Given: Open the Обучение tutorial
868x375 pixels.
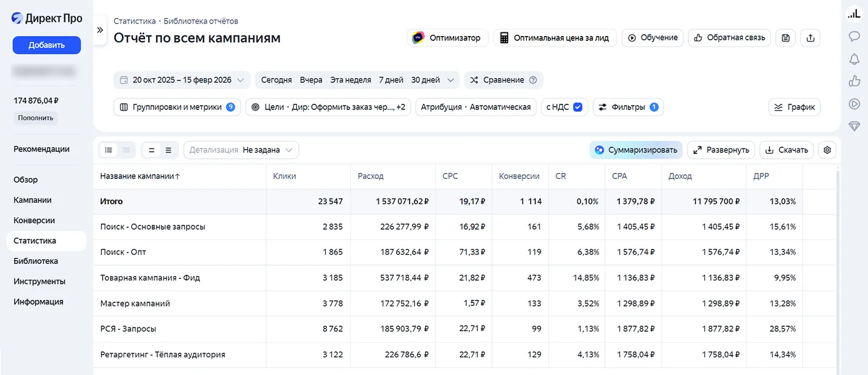Looking at the screenshot, I should (x=653, y=38).
